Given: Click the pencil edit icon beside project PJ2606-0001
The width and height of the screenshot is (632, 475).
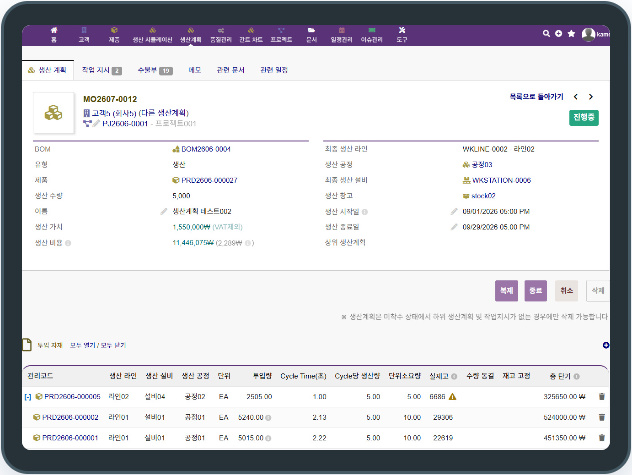Looking at the screenshot, I should point(96,123).
